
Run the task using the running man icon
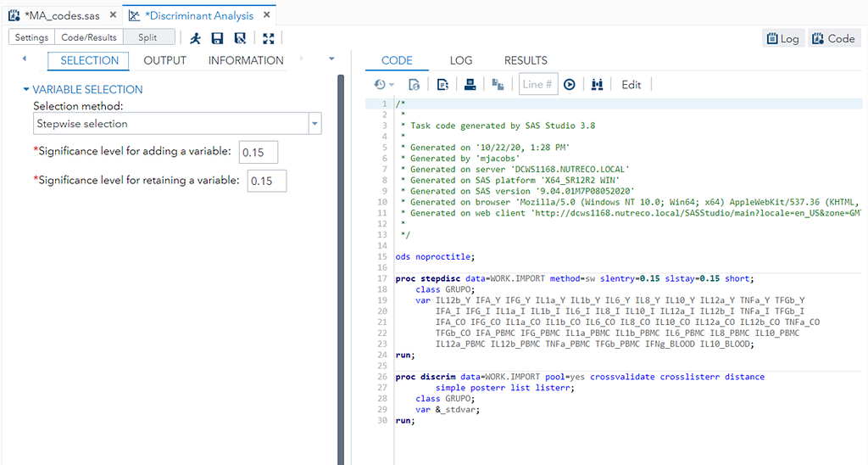(196, 38)
